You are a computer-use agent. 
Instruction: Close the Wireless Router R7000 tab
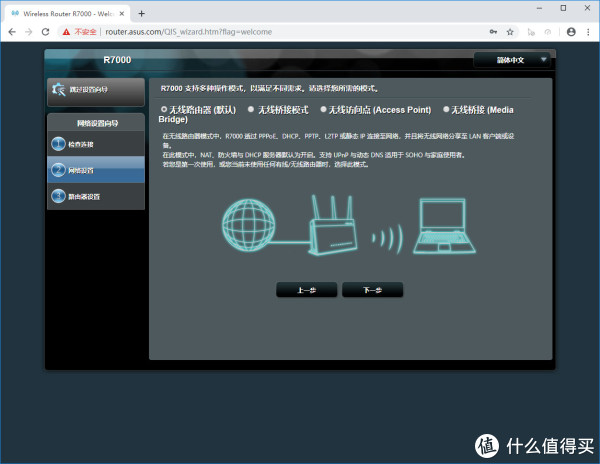coord(122,13)
